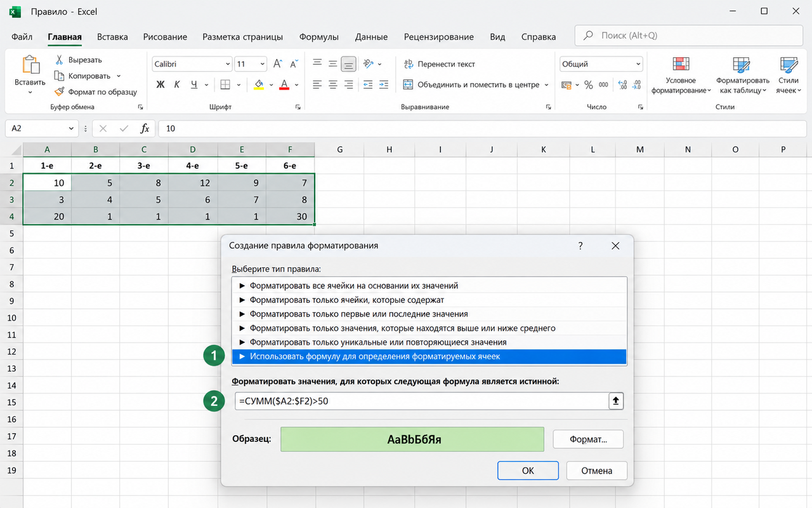Cancel the dialog with the Отмена button
The width and height of the screenshot is (812, 508).
[x=597, y=471]
